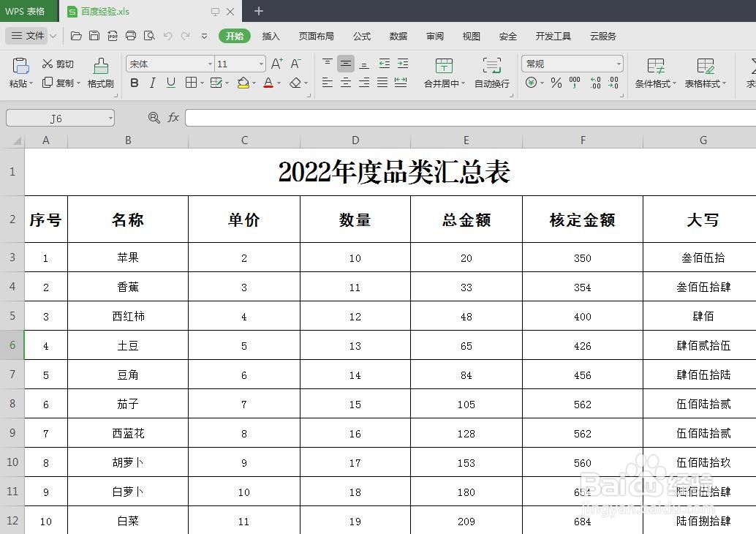Increase indent icon in alignment group

point(403,63)
